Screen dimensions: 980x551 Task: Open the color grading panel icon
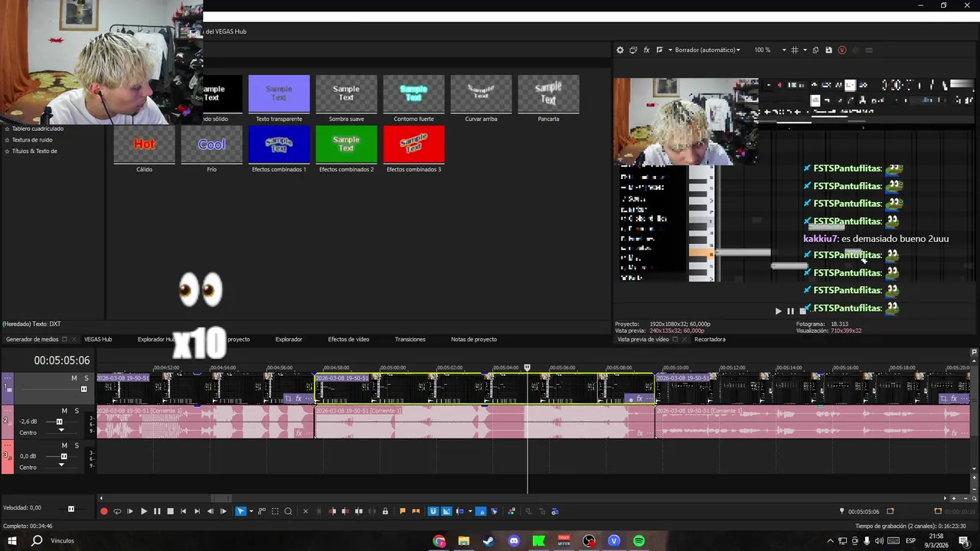[x=512, y=511]
